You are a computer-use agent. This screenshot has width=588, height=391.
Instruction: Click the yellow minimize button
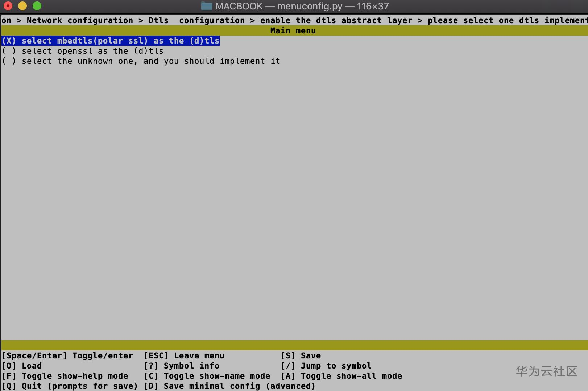click(22, 6)
